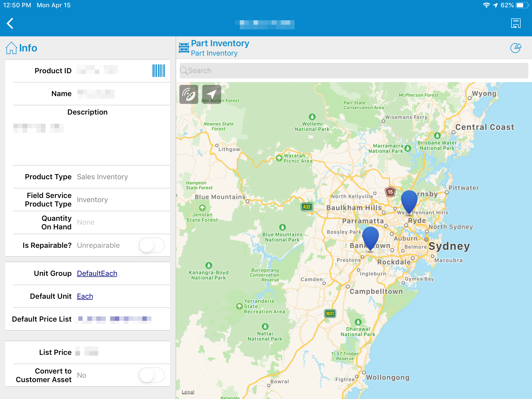Open the DefaultEach unit group link
The width and height of the screenshot is (532, 399).
pos(97,274)
